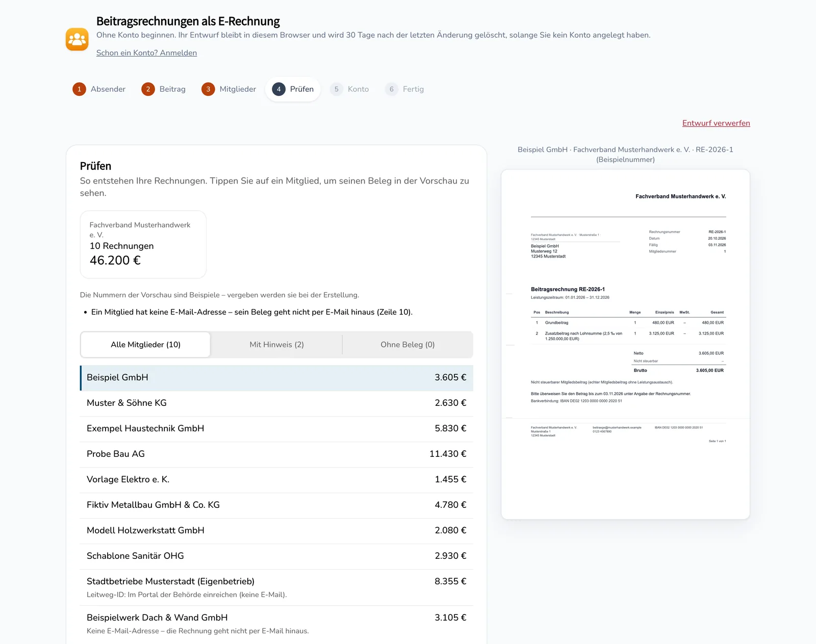Go to step 2 Beitrag
816x644 pixels.
164,89
